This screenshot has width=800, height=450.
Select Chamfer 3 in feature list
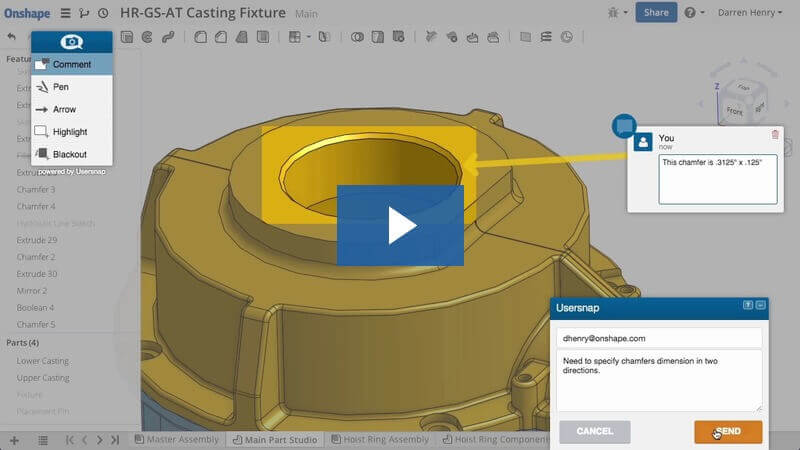[36, 189]
